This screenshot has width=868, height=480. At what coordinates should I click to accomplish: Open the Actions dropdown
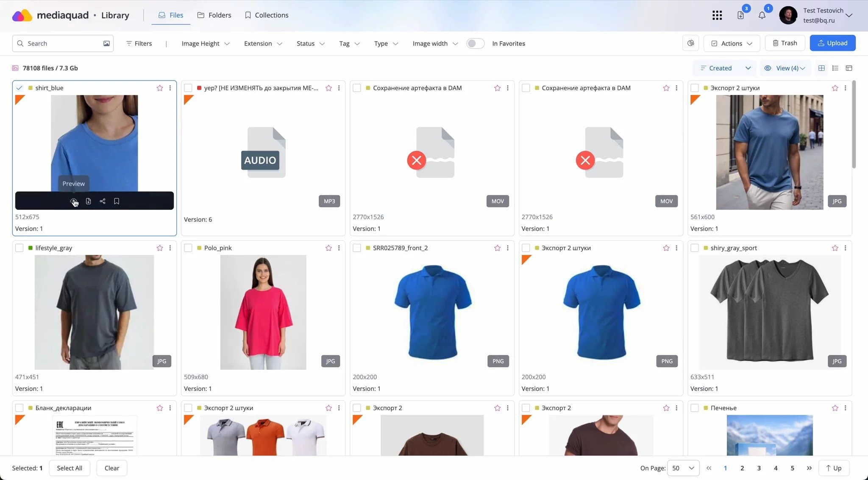(732, 43)
